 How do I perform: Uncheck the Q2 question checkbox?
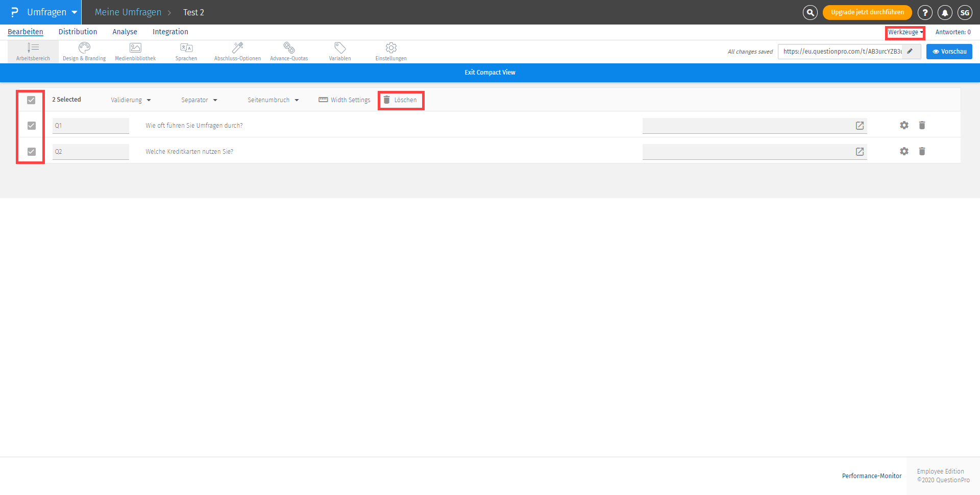31,152
